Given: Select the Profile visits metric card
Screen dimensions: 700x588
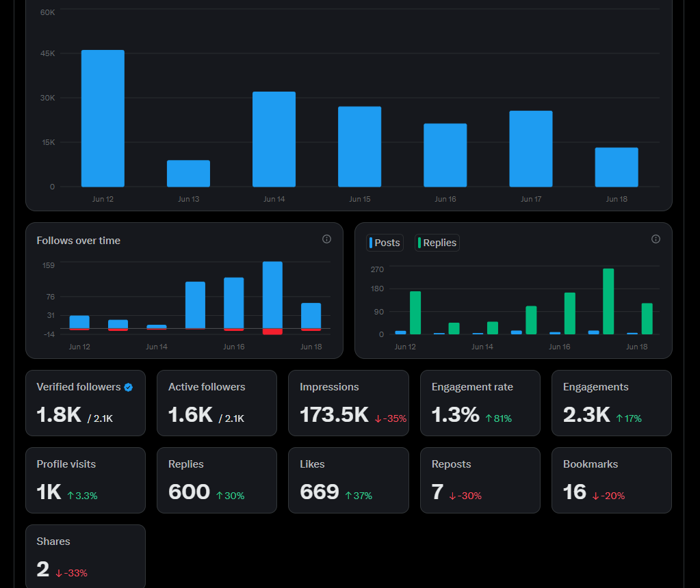Looking at the screenshot, I should 86,481.
